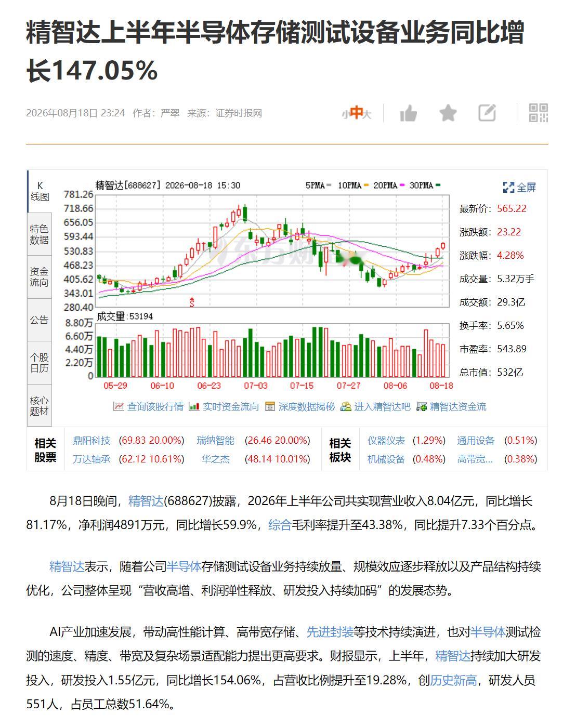Click 成交量:53194 label
Image resolution: width=563 pixels, height=728 pixels.
[x=124, y=316]
